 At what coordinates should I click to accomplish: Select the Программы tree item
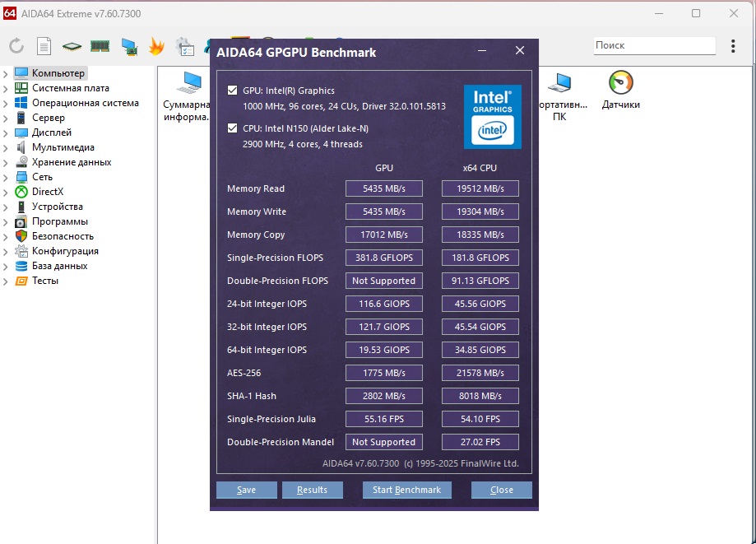coord(60,221)
